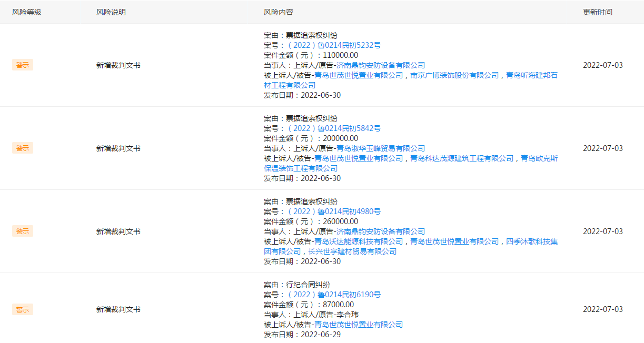Image resolution: width=644 pixels, height=343 pixels.
Task: Click publish date 2022-06-30 in the 4980号 case
Action: click(321, 261)
